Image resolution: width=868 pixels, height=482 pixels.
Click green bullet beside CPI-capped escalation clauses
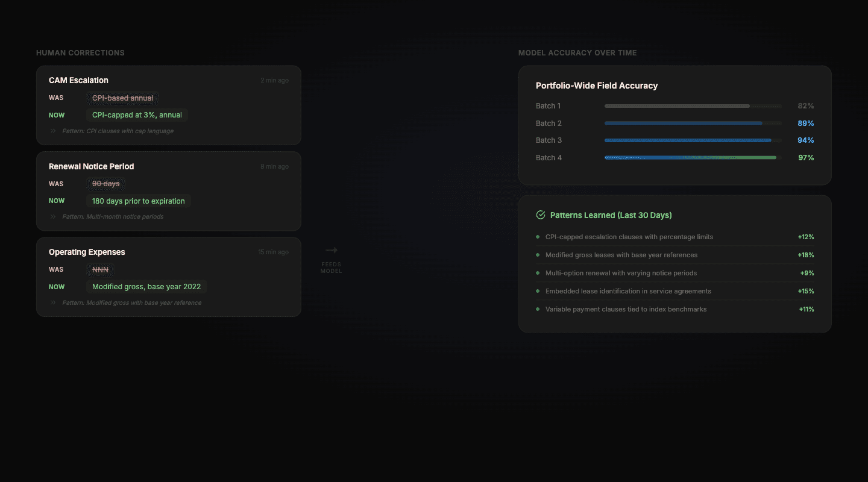click(x=538, y=237)
